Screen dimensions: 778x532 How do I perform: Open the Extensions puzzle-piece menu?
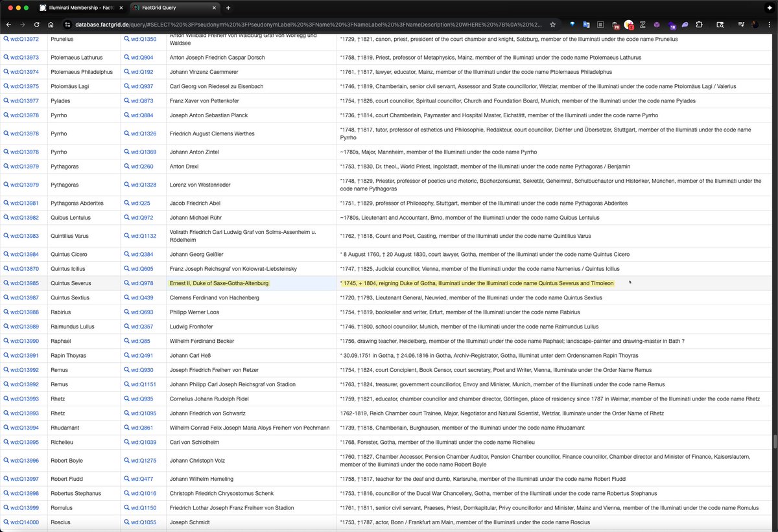tap(699, 25)
